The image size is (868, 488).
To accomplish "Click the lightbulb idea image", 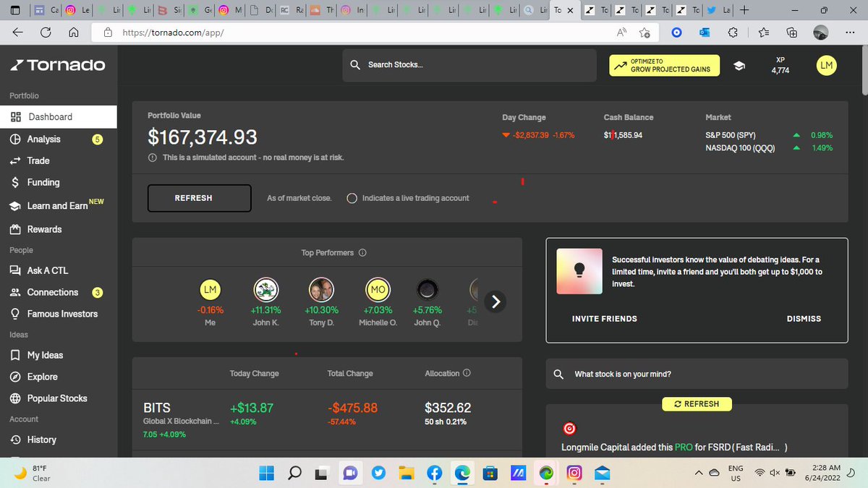I will (x=579, y=271).
